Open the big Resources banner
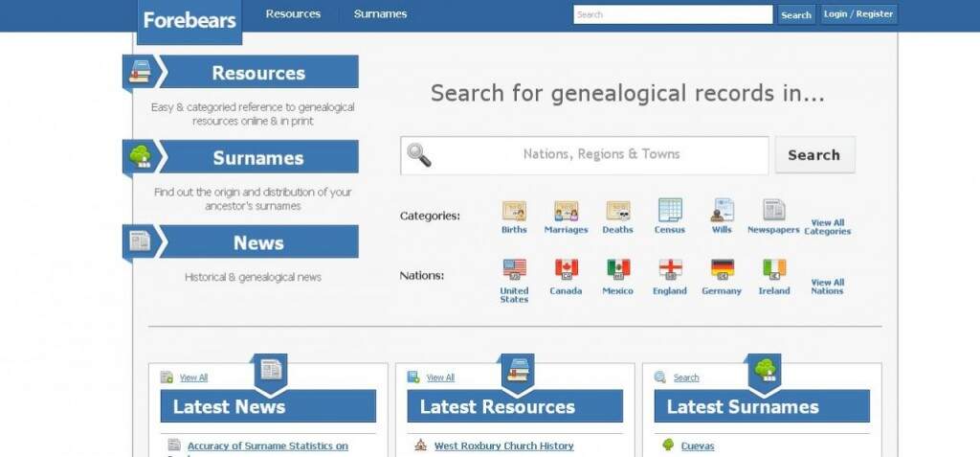This screenshot has height=457, width=980. [x=258, y=72]
